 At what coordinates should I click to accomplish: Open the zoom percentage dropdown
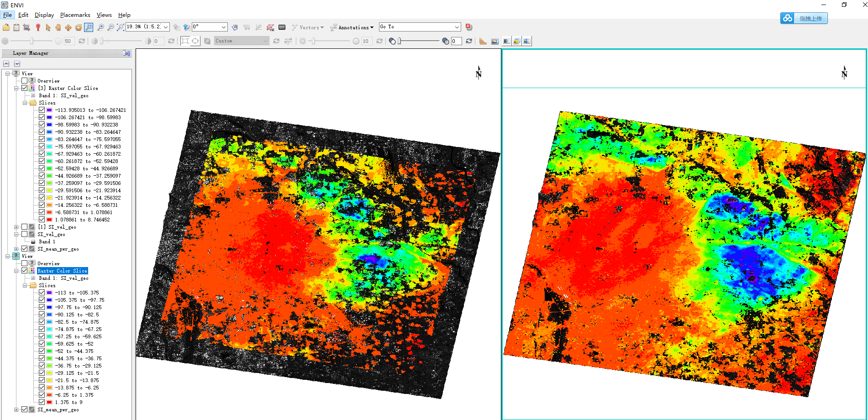[166, 27]
